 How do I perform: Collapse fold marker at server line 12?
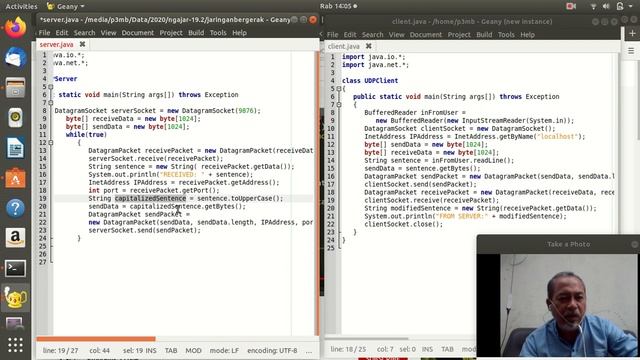click(51, 142)
